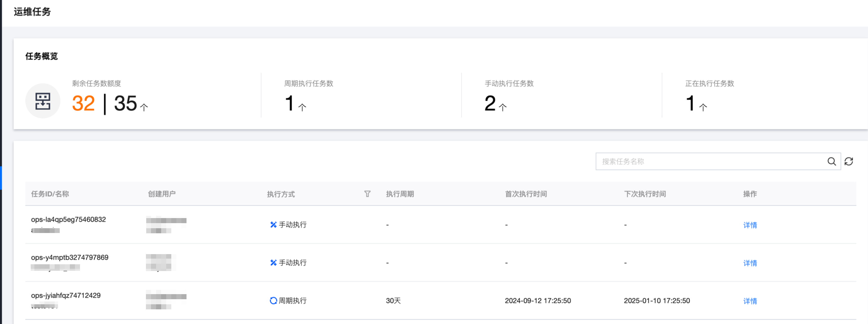Click manual execution icon for ops-y4mptb3274797869
Image resolution: width=868 pixels, height=324 pixels.
pos(273,263)
